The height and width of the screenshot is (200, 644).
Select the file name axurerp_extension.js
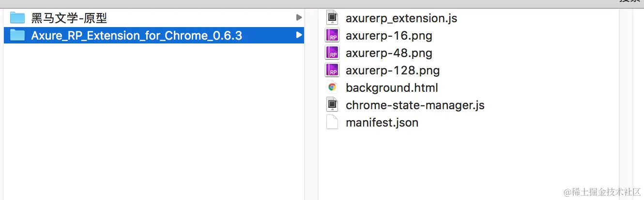tap(401, 18)
